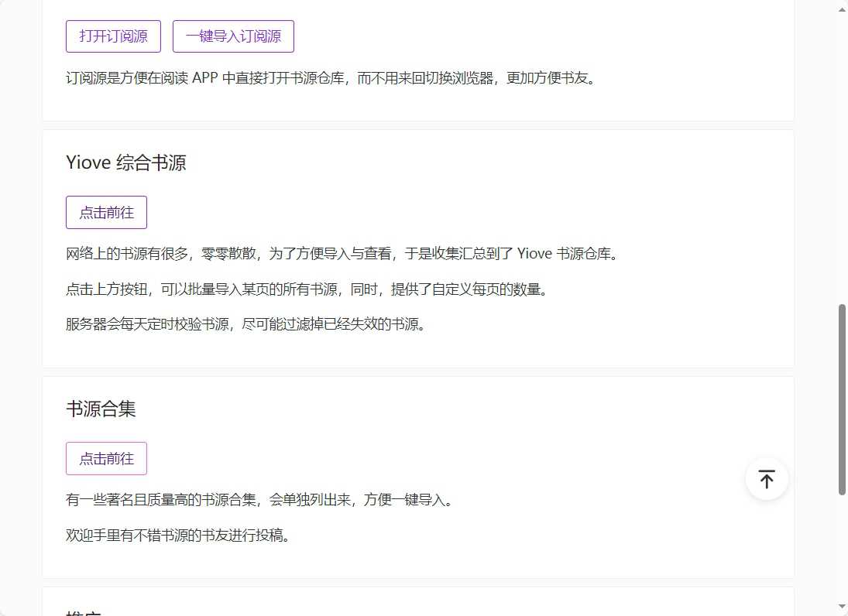Click 点击前往 under 书源合集
Image resolution: width=848 pixels, height=616 pixels.
pos(106,459)
